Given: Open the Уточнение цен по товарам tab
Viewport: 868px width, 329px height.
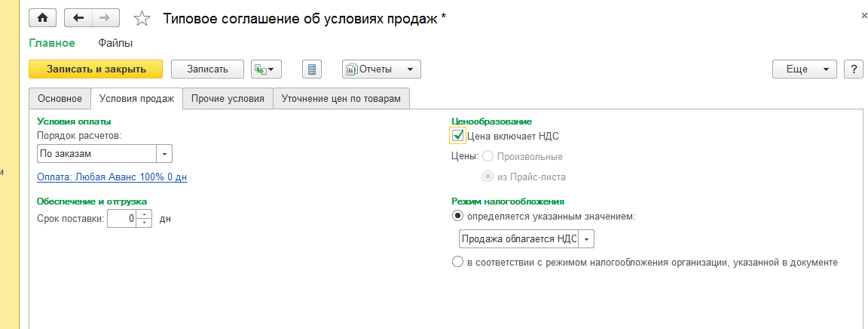Looking at the screenshot, I should [x=341, y=99].
